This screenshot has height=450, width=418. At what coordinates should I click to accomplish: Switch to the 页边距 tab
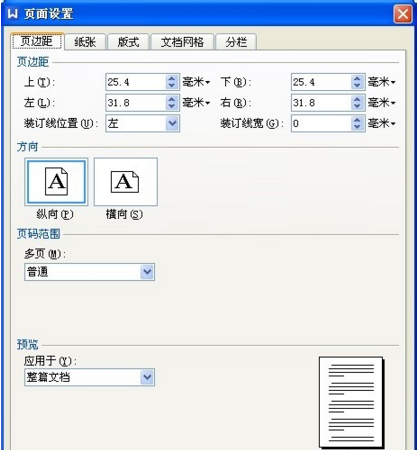37,41
